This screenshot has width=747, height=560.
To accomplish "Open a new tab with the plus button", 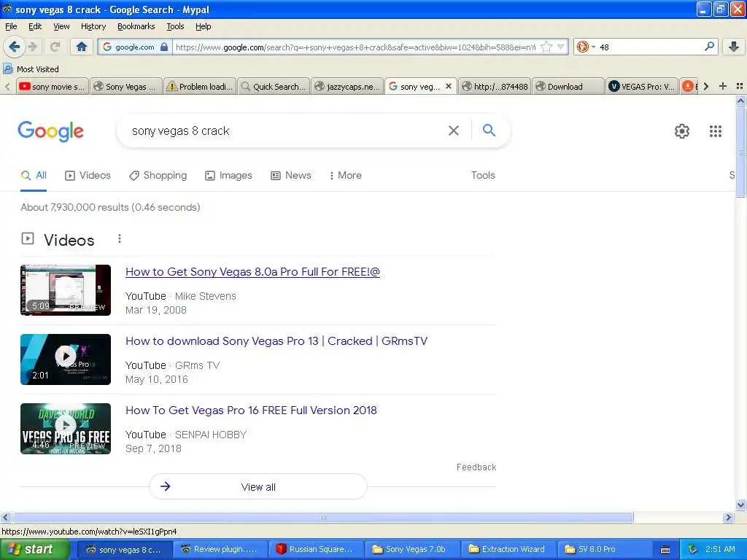I will pyautogui.click(x=723, y=86).
